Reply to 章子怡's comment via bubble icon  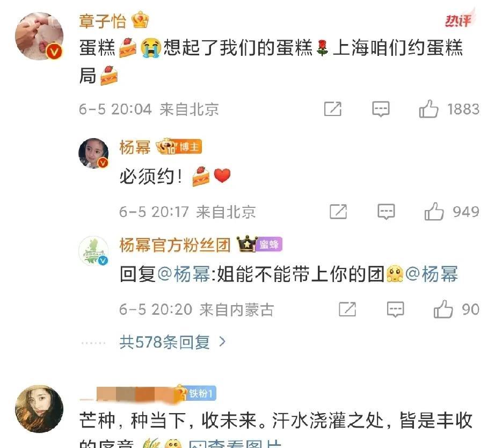pyautogui.click(x=381, y=109)
